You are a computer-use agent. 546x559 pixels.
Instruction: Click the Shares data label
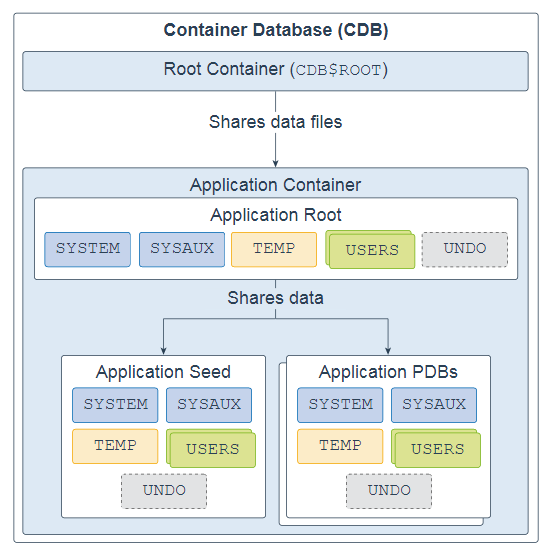point(275,298)
